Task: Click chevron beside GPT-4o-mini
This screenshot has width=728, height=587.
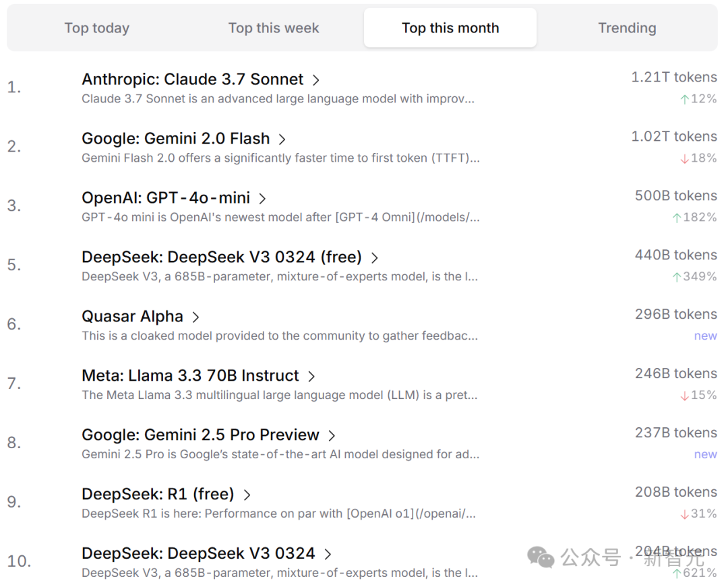Action: [262, 199]
